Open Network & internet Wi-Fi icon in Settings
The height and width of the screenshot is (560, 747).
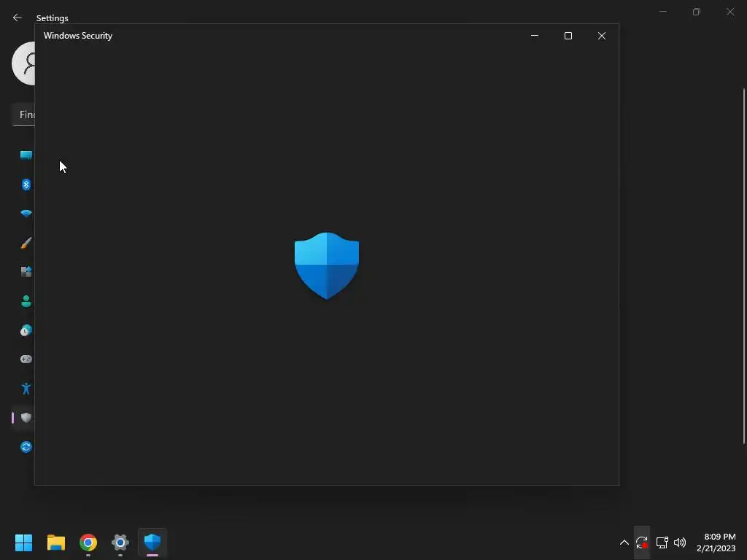coord(26,214)
